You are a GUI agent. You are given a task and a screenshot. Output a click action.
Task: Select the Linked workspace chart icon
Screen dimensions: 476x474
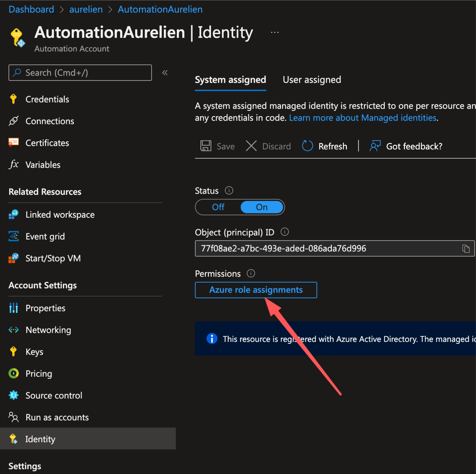(x=13, y=214)
